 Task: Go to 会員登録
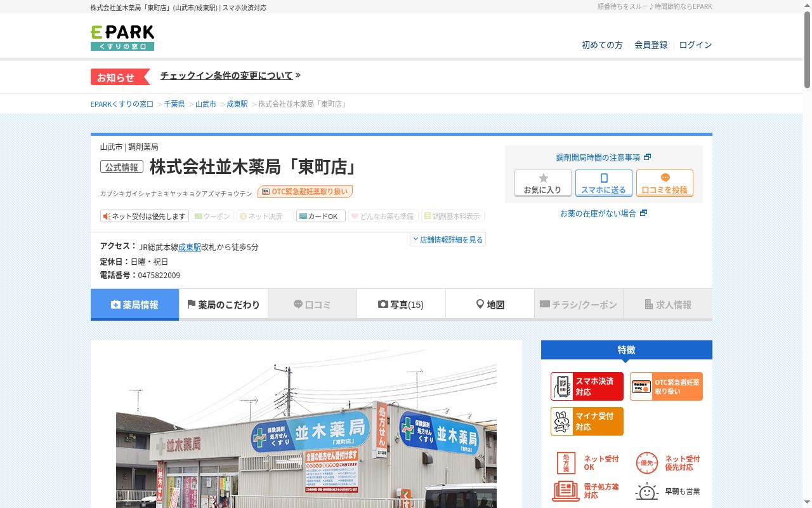[651, 45]
